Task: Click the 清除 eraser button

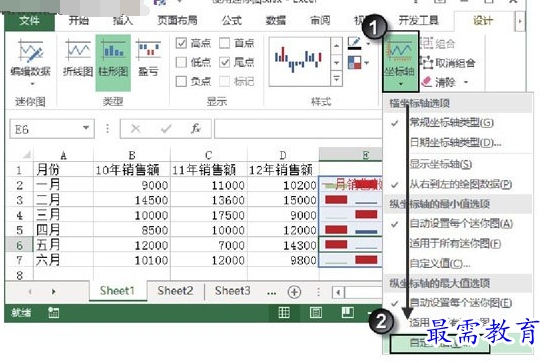Action: pos(439,82)
